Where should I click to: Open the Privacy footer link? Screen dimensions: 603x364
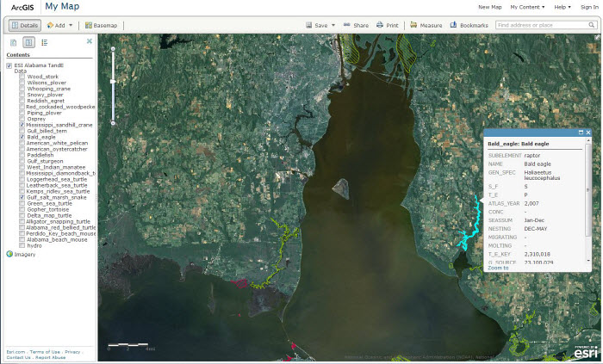[x=72, y=352]
